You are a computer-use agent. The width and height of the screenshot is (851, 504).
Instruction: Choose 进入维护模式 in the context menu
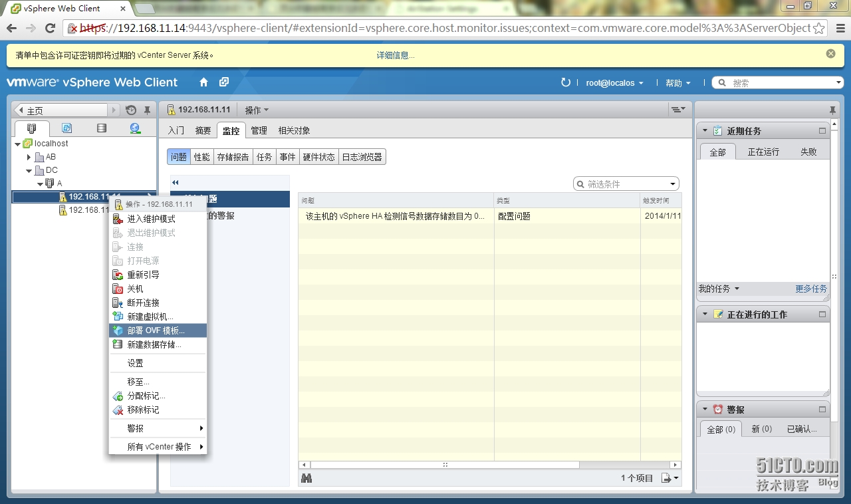(158, 219)
